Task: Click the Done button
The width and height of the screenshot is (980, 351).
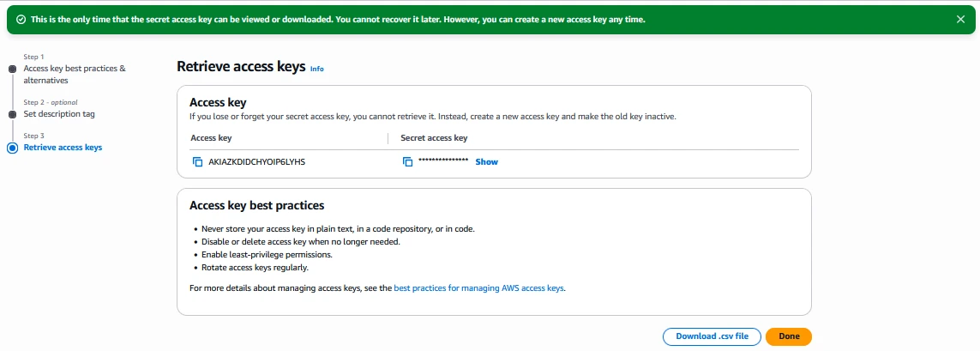Action: click(789, 336)
